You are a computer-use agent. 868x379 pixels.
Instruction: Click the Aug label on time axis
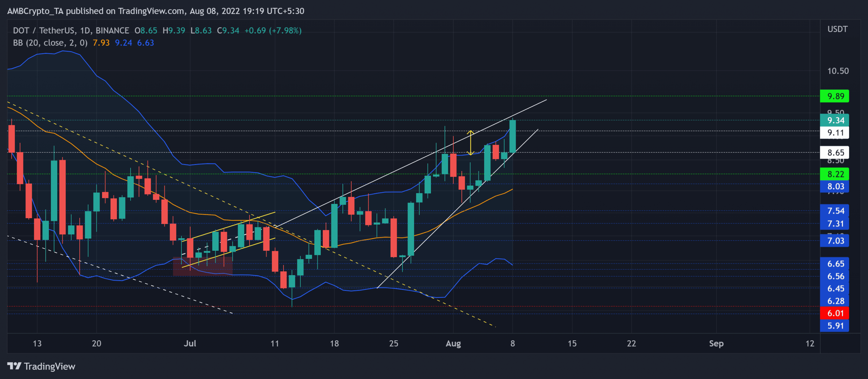[453, 344]
